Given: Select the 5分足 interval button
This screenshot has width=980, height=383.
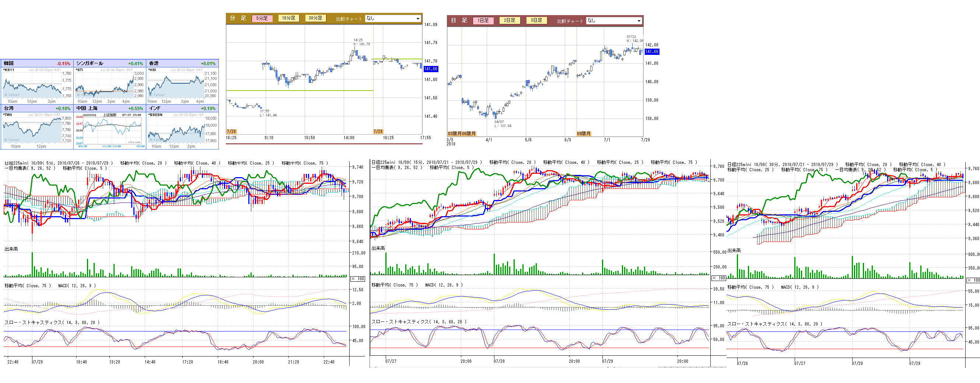Looking at the screenshot, I should point(262,18).
